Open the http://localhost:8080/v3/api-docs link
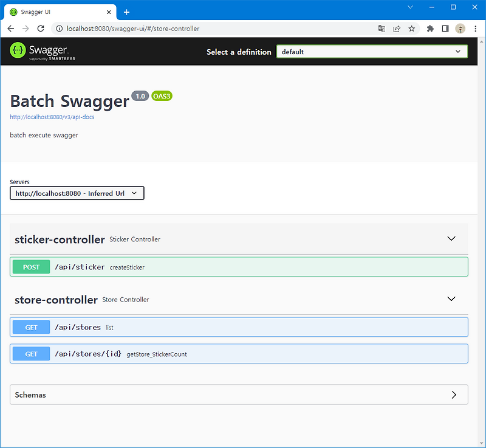The image size is (486, 448). (52, 117)
